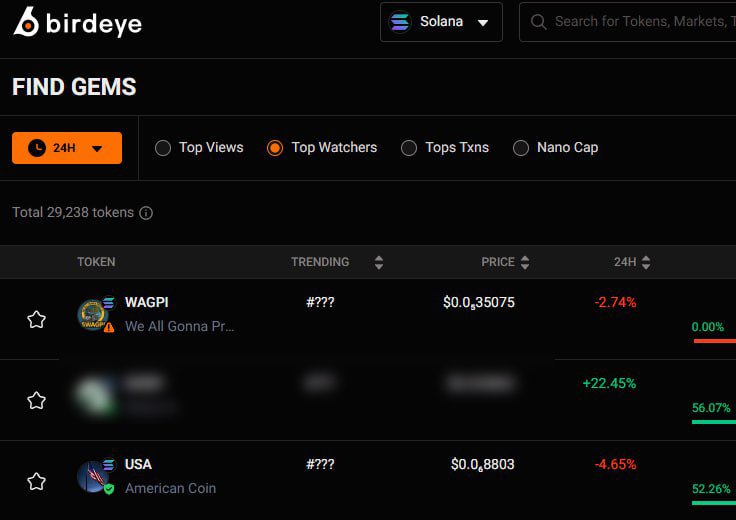Image resolution: width=736 pixels, height=520 pixels.
Task: Click the USA price $0.0₆8803
Action: tap(483, 465)
